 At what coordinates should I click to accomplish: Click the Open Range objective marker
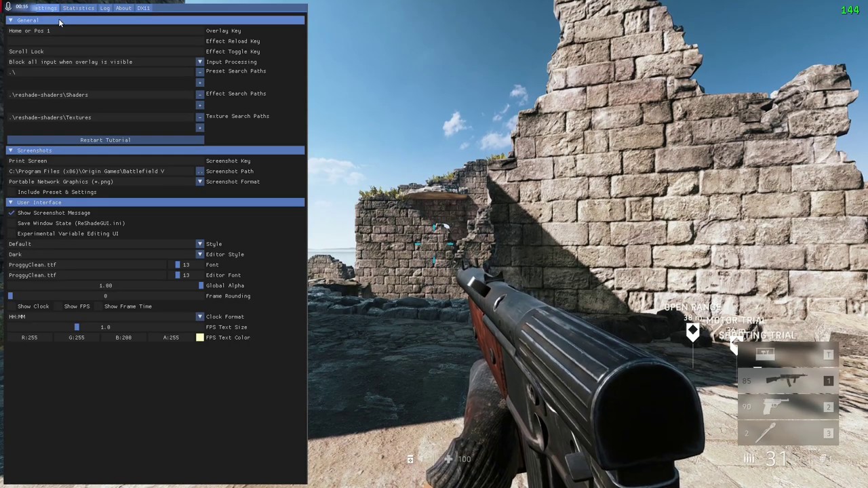point(692,332)
